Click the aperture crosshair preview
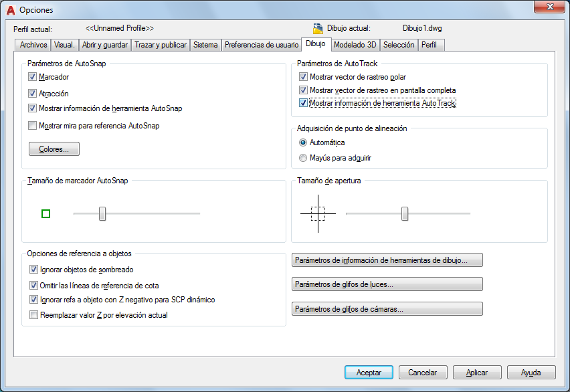This screenshot has width=570, height=392. coord(318,214)
